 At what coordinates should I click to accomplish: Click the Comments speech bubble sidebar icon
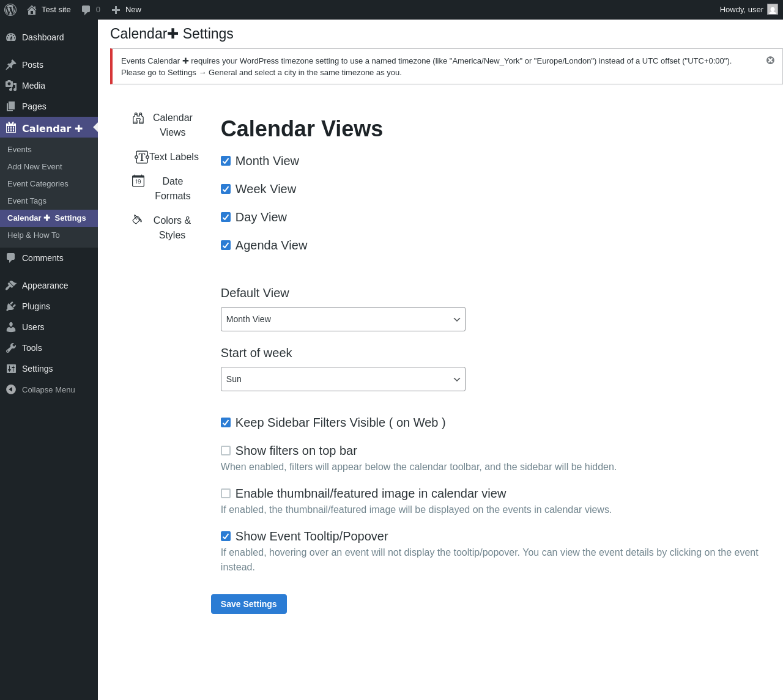[11, 258]
